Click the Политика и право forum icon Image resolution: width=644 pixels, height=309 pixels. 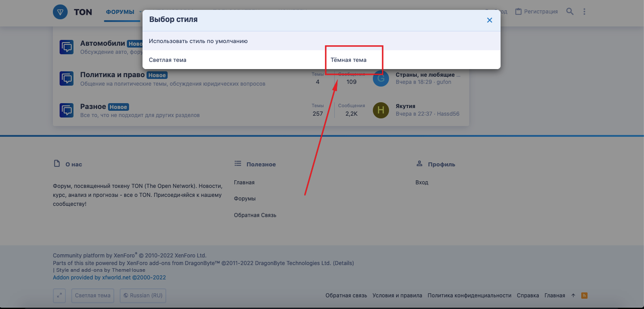coord(66,78)
